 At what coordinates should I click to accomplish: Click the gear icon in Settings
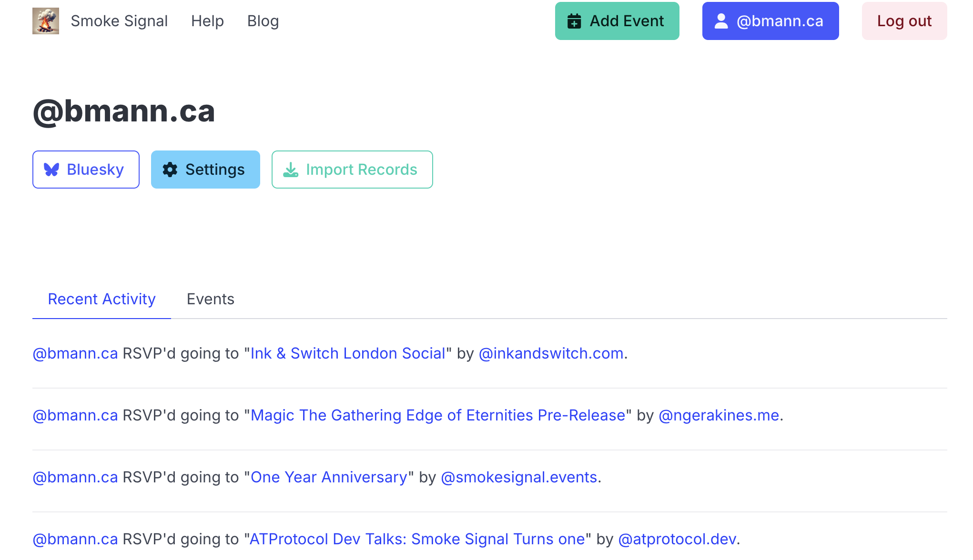tap(170, 170)
